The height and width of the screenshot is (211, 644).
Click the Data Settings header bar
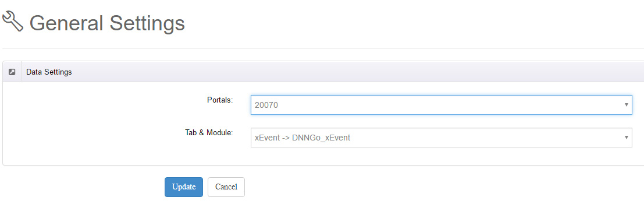[x=323, y=72]
